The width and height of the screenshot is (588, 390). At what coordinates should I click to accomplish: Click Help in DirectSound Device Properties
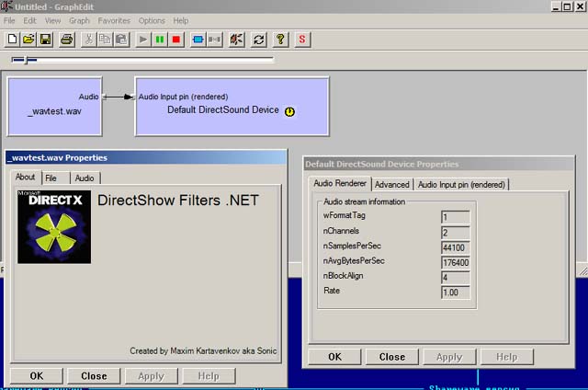506,357
